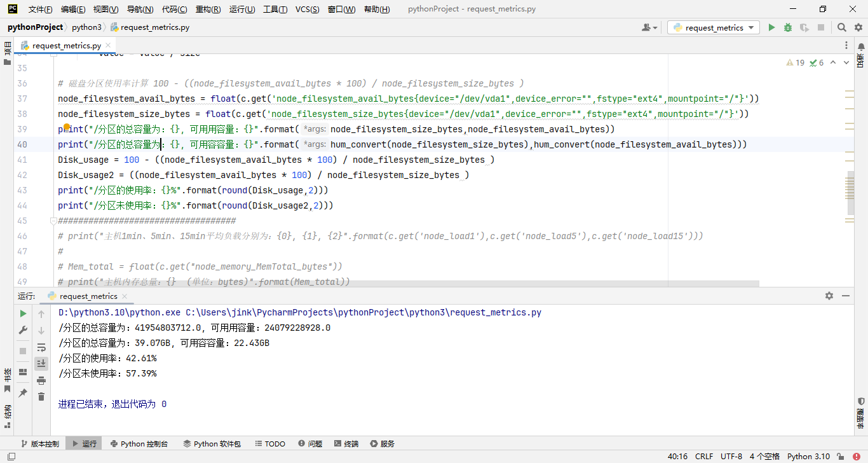Open run panel settings gear

pos(829,296)
